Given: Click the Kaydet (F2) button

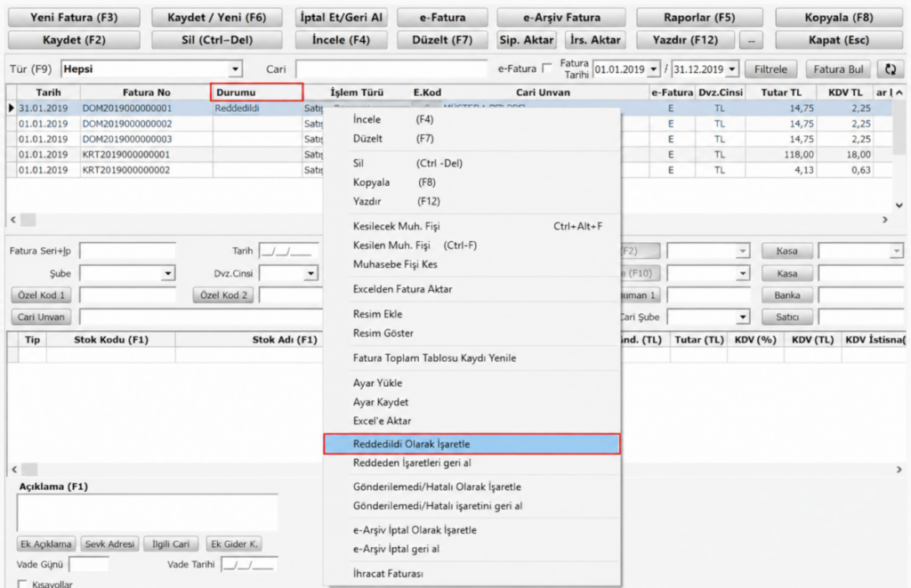Looking at the screenshot, I should click(x=74, y=40).
